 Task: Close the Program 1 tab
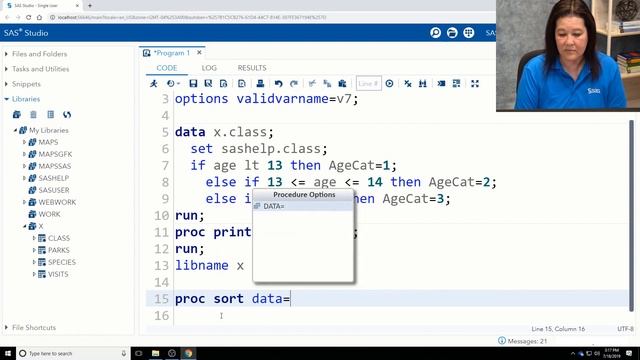click(199, 53)
